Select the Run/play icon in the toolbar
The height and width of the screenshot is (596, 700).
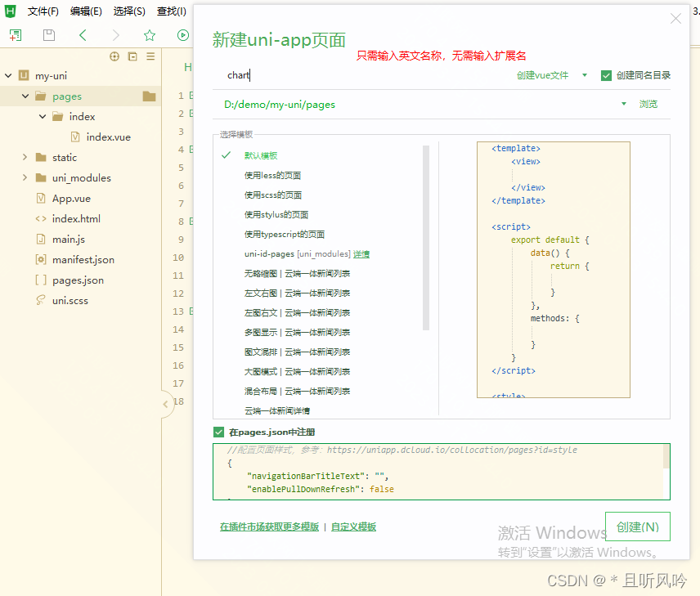[183, 35]
